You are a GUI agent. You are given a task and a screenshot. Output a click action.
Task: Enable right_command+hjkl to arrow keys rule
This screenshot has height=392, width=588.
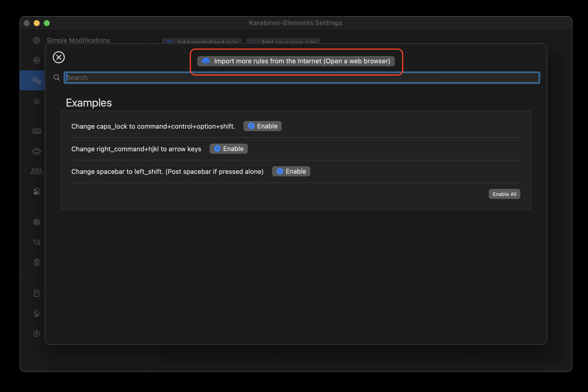228,149
